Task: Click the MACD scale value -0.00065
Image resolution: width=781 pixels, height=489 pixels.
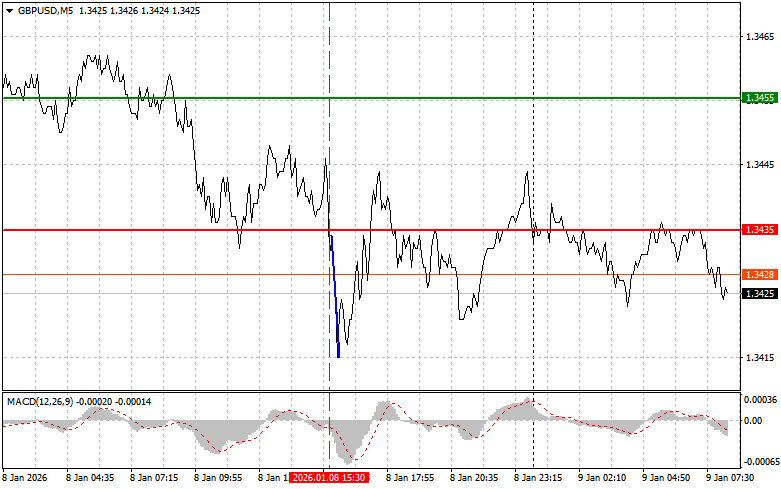Action: click(x=761, y=462)
